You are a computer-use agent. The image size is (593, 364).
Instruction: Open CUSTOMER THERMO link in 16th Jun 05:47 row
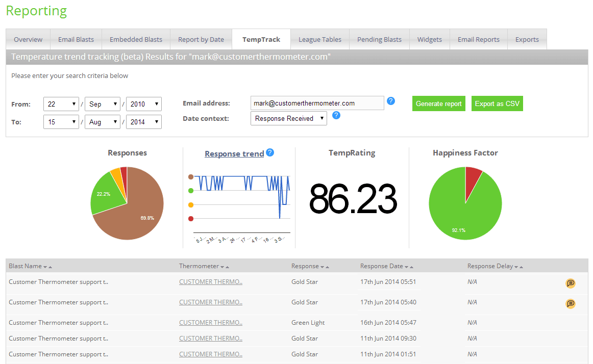click(x=211, y=322)
